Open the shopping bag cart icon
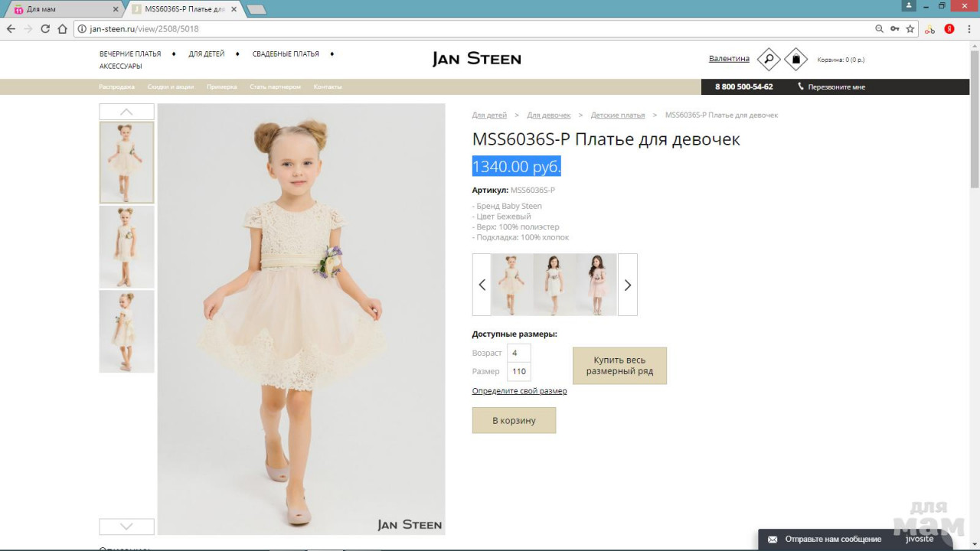The width and height of the screenshot is (980, 551). coord(796,59)
